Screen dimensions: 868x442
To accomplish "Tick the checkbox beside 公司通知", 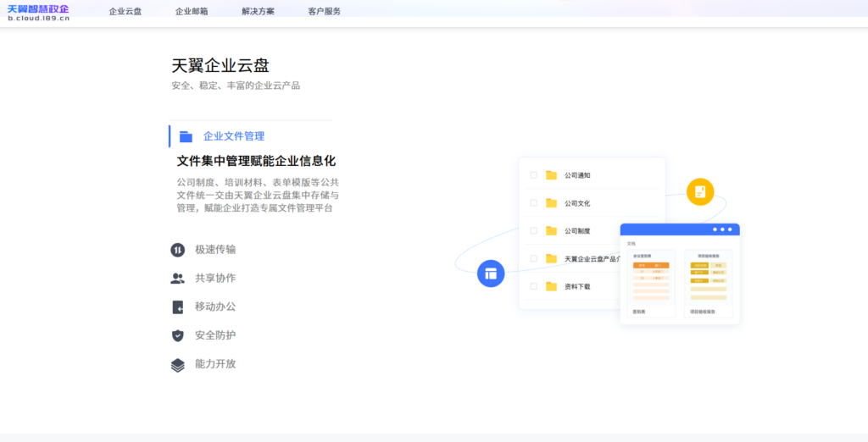I will point(534,174).
